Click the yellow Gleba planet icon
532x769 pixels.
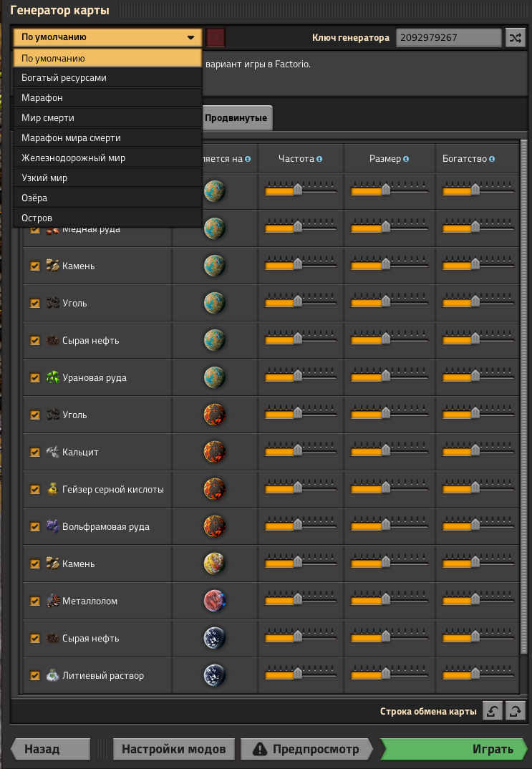pos(214,564)
